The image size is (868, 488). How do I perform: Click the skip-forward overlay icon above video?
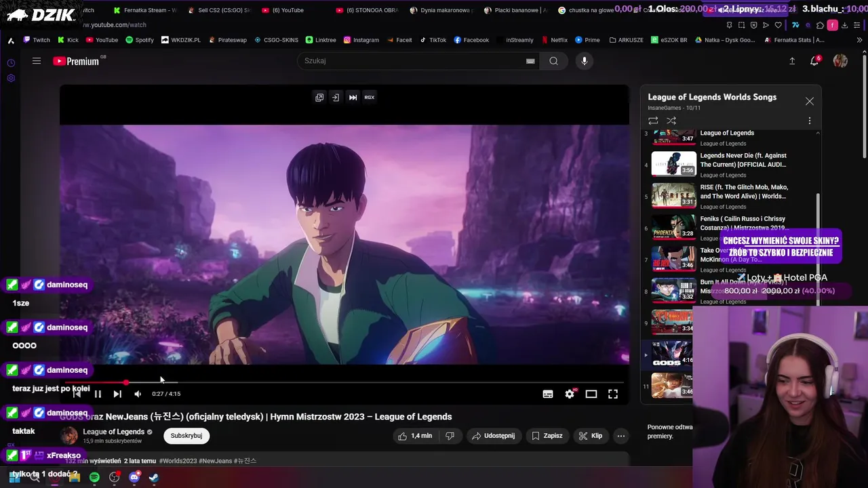(353, 97)
